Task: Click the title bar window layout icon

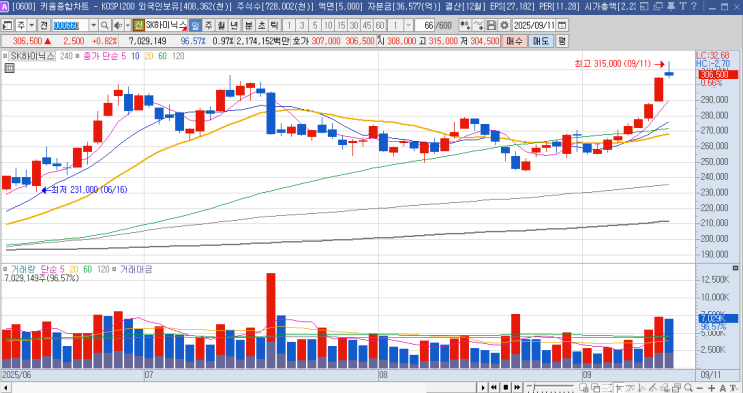Action: 644,6
